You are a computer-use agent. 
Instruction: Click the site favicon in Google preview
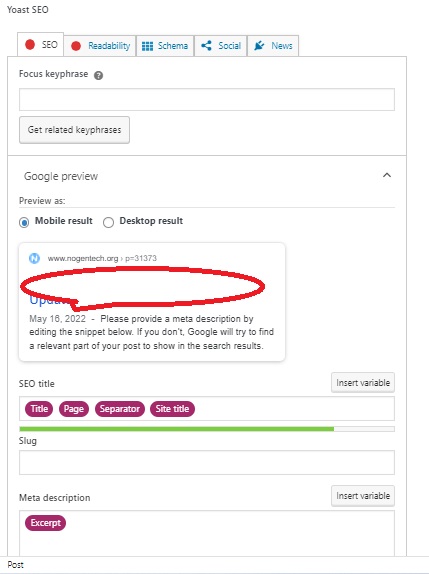pyautogui.click(x=34, y=258)
